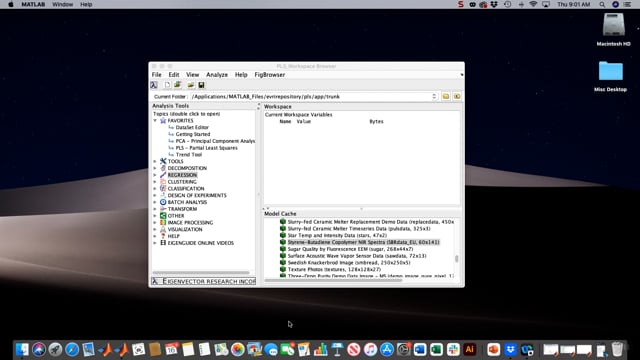Click the Eigenvector lambda logo toolbar icon
Screen dimensions: 640x360
click(x=154, y=85)
